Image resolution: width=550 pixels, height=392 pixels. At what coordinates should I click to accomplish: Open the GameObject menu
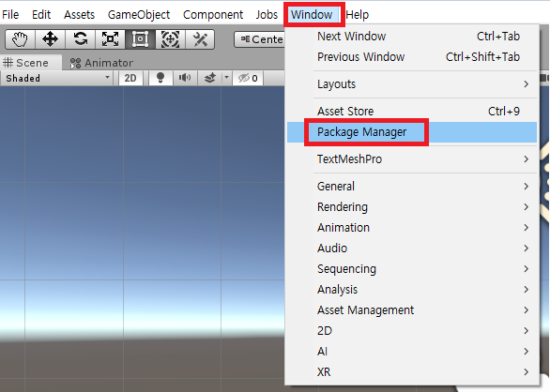point(139,15)
